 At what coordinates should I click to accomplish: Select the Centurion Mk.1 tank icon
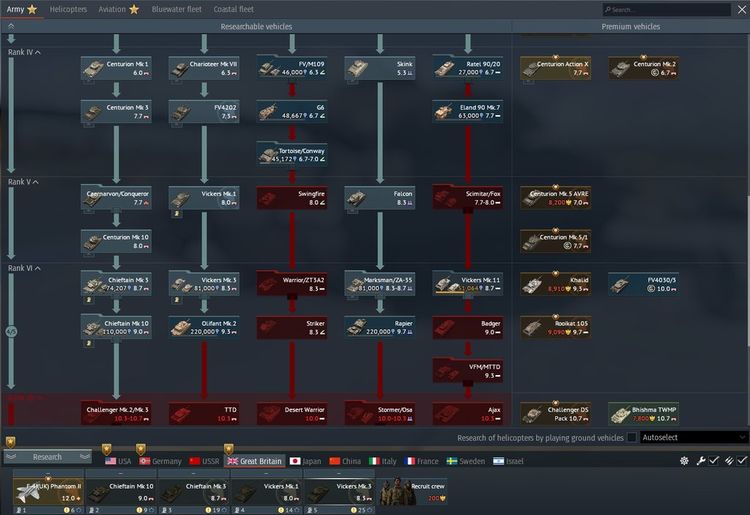pos(96,67)
